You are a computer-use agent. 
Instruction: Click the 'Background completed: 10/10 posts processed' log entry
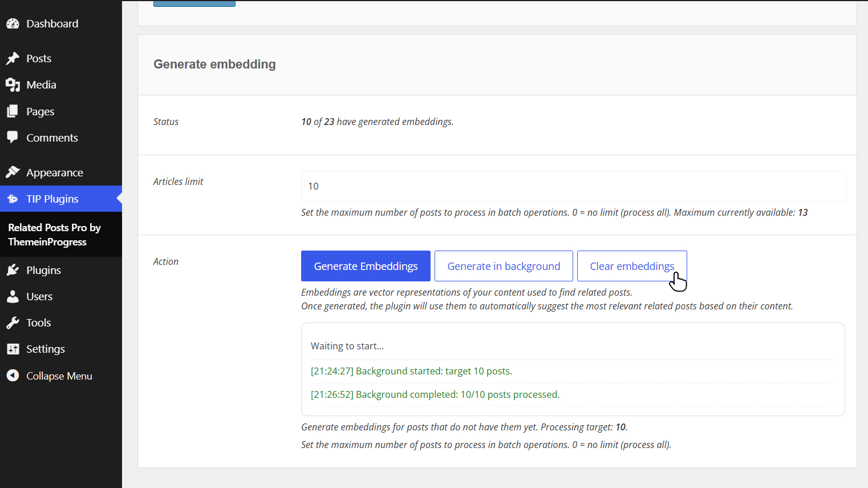point(435,394)
